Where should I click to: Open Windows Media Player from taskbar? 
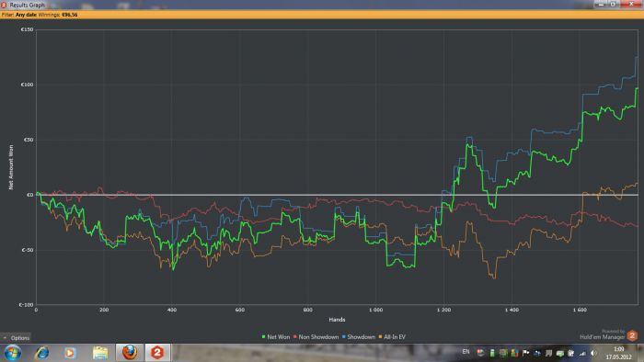[70, 353]
